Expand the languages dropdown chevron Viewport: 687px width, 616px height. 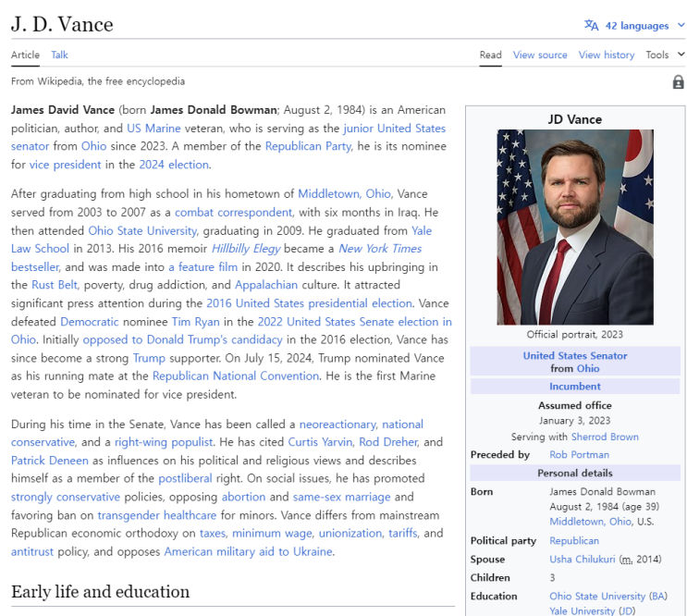pyautogui.click(x=681, y=25)
